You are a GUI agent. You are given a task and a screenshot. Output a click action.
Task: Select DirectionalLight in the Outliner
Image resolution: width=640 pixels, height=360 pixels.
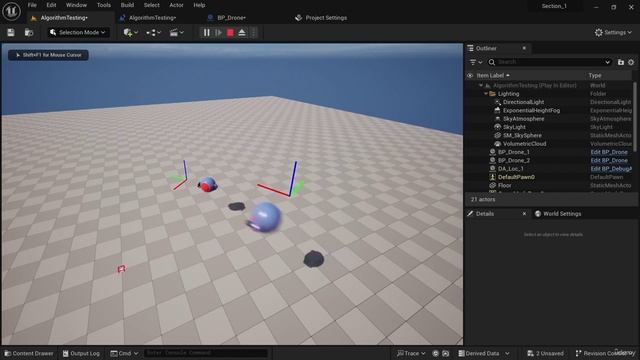tap(523, 102)
